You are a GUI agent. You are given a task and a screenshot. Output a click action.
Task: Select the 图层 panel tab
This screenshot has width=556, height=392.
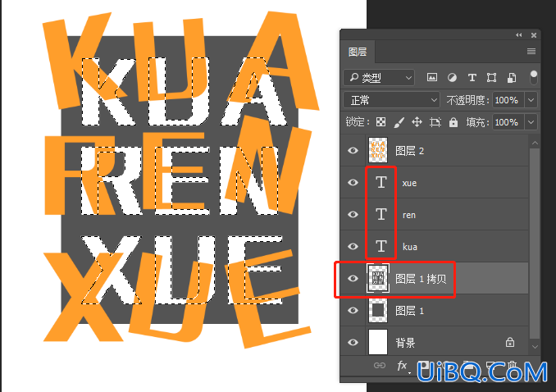click(358, 52)
